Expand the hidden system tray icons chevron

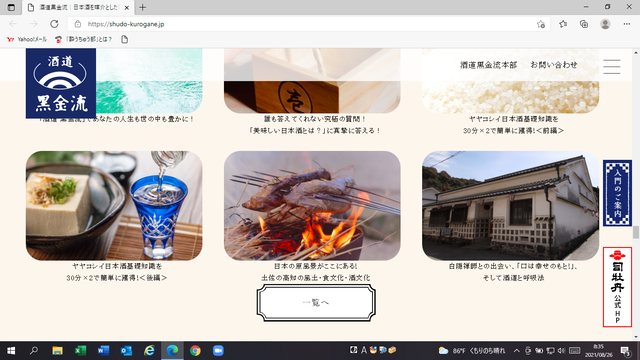click(516, 351)
